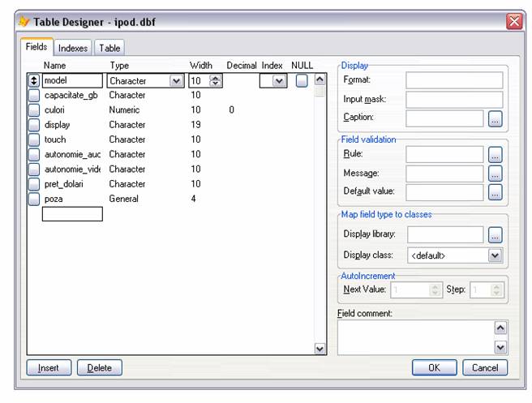Browse for Display library file
532x403 pixels.
point(495,234)
